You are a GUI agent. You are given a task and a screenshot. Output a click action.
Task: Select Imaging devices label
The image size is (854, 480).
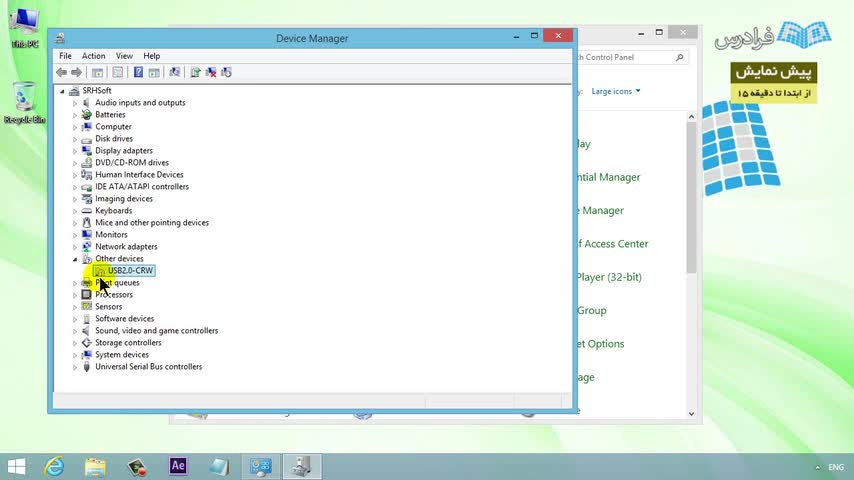[124, 198]
